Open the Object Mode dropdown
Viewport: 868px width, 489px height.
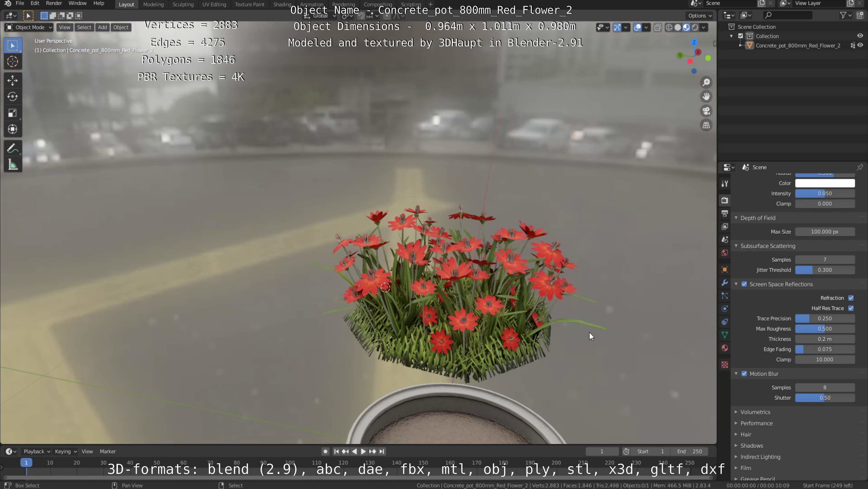pos(29,27)
